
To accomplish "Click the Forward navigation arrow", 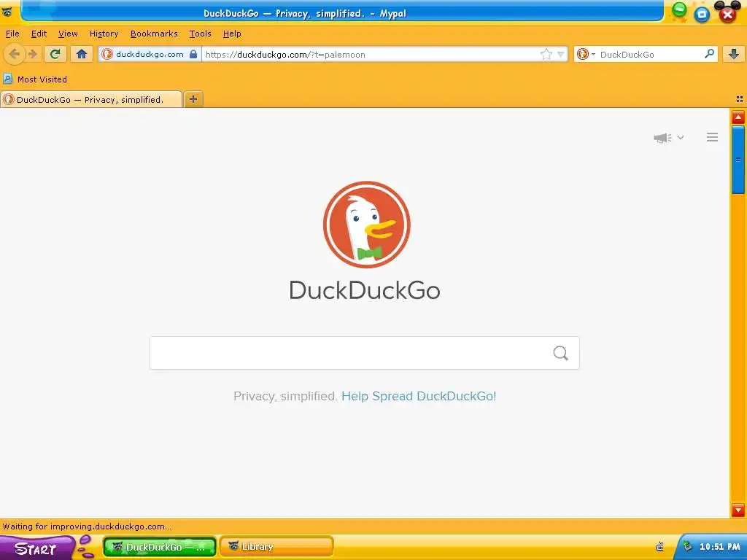I will click(32, 54).
